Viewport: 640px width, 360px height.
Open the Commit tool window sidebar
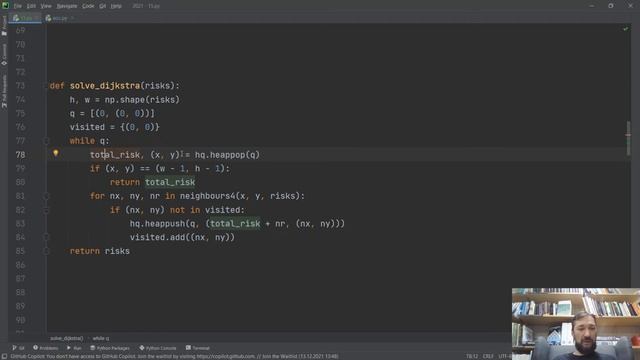tap(4, 54)
